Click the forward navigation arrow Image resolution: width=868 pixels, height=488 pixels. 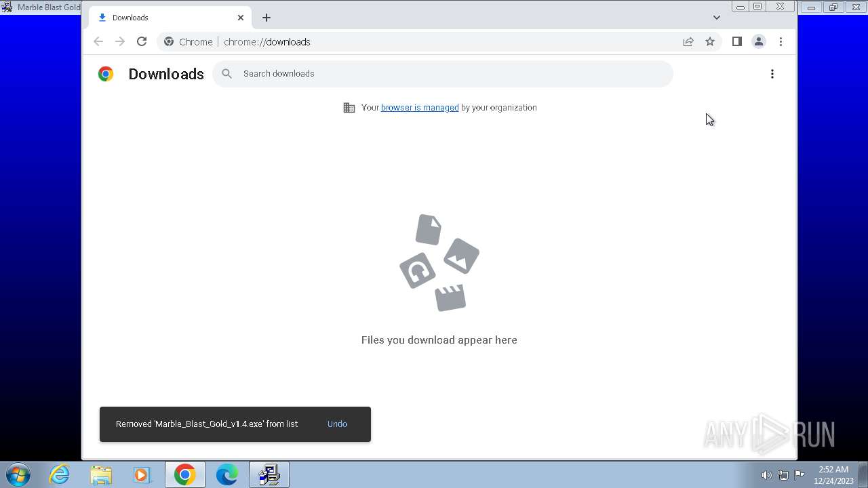tap(120, 41)
